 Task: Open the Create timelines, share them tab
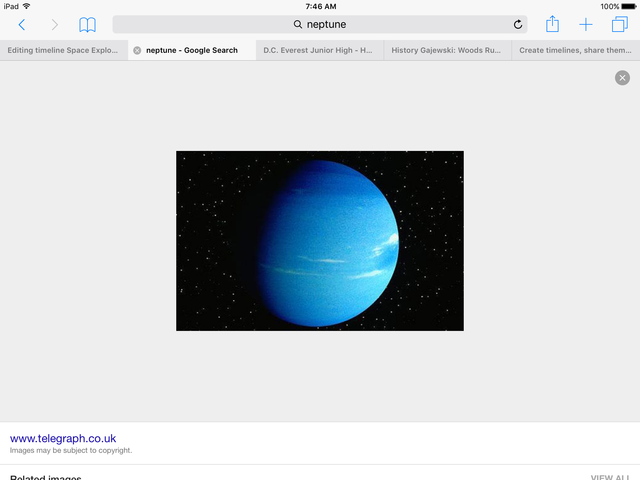tap(576, 50)
